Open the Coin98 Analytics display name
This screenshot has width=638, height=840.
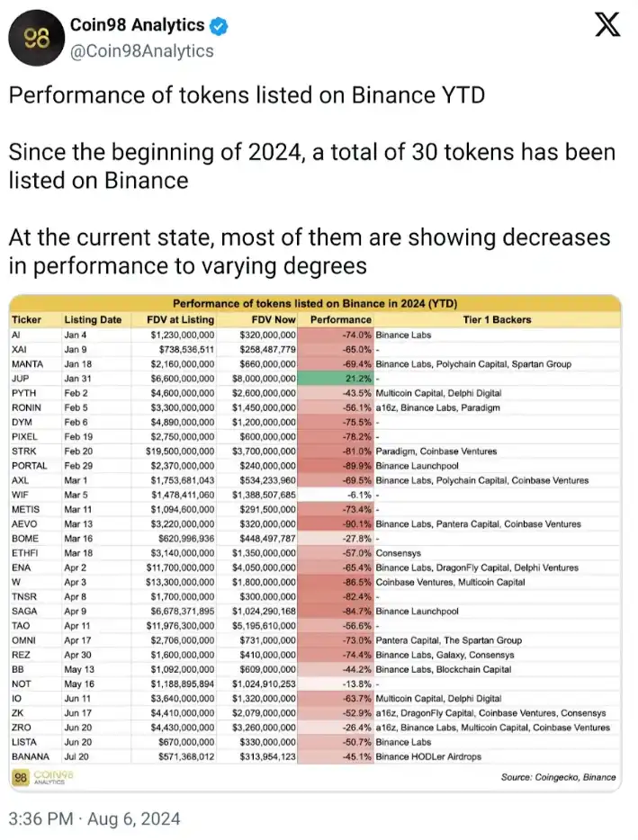pos(137,27)
